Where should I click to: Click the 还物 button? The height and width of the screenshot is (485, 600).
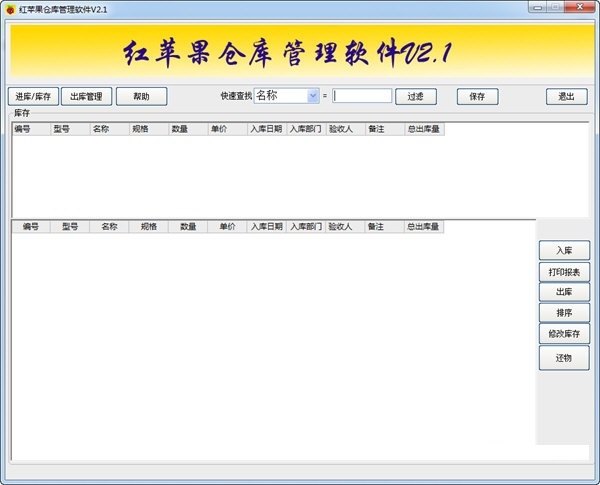click(564, 358)
